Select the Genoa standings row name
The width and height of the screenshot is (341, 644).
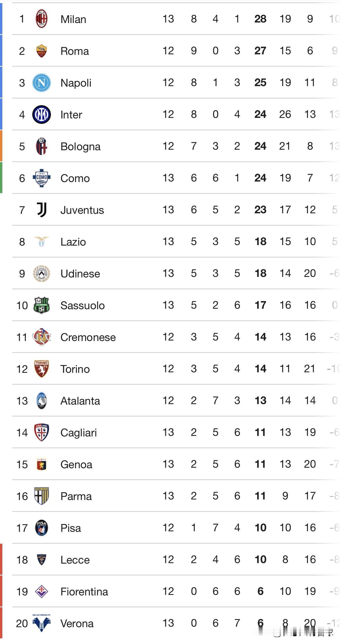click(76, 465)
